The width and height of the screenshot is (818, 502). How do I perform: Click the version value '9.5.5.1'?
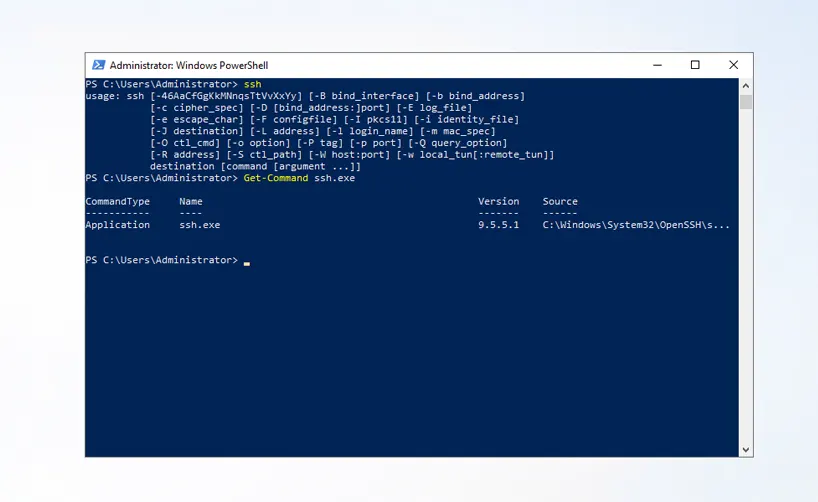tap(499, 225)
